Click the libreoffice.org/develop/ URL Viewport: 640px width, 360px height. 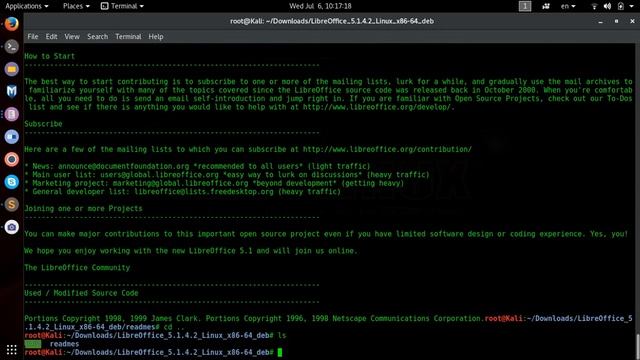tap(378, 107)
